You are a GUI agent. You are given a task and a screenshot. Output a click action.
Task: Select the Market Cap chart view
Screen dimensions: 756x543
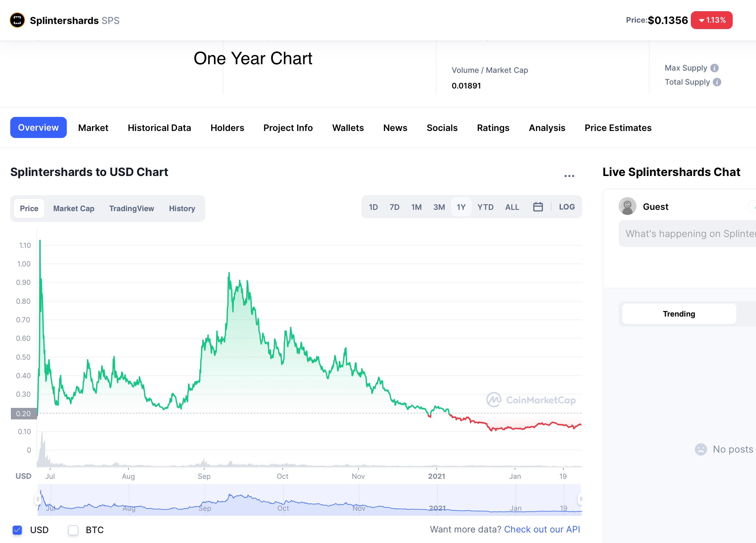click(74, 209)
